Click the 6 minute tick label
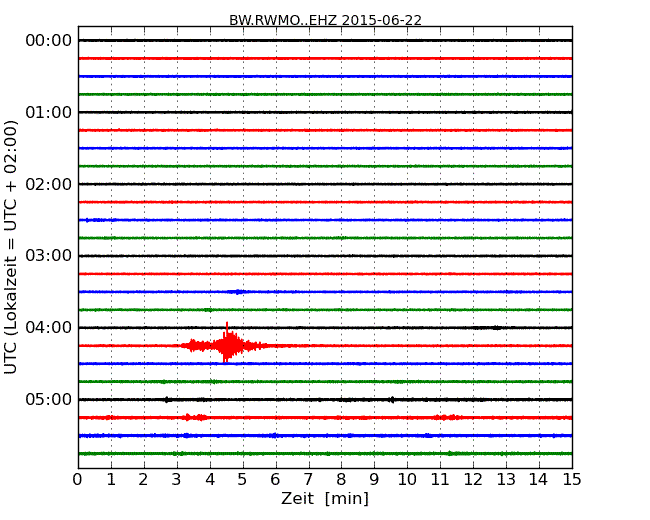This screenshot has height=520, width=650. [x=275, y=480]
